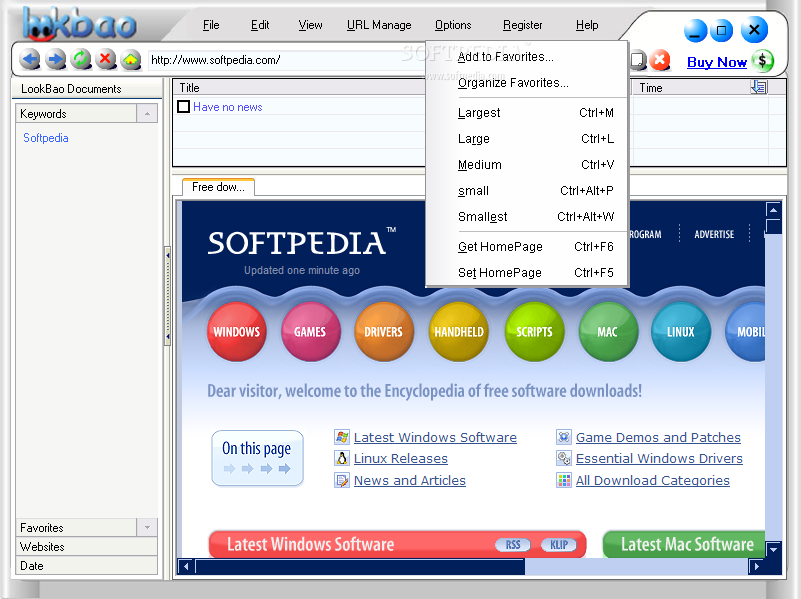Select small text size option
Viewport: 801px width, 599px height.
[x=526, y=191]
